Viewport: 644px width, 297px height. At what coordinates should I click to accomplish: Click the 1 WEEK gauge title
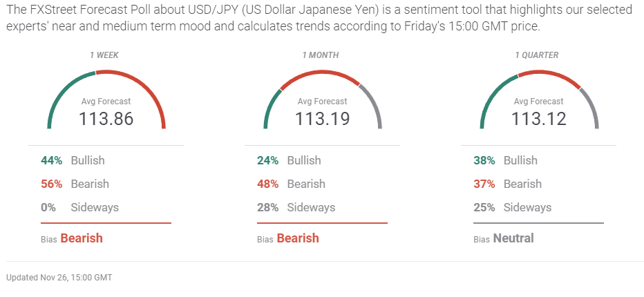point(106,55)
